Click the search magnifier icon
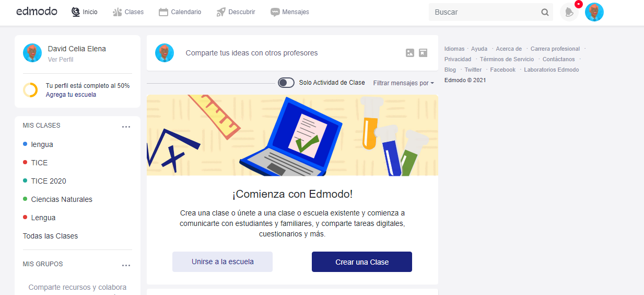 545,13
